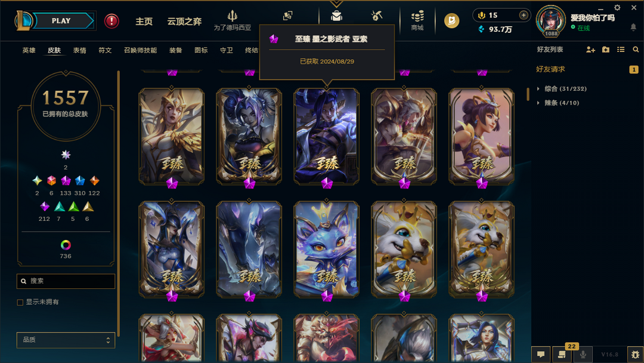Click the 搜索 skin search field
The width and height of the screenshot is (644, 363).
tap(66, 281)
